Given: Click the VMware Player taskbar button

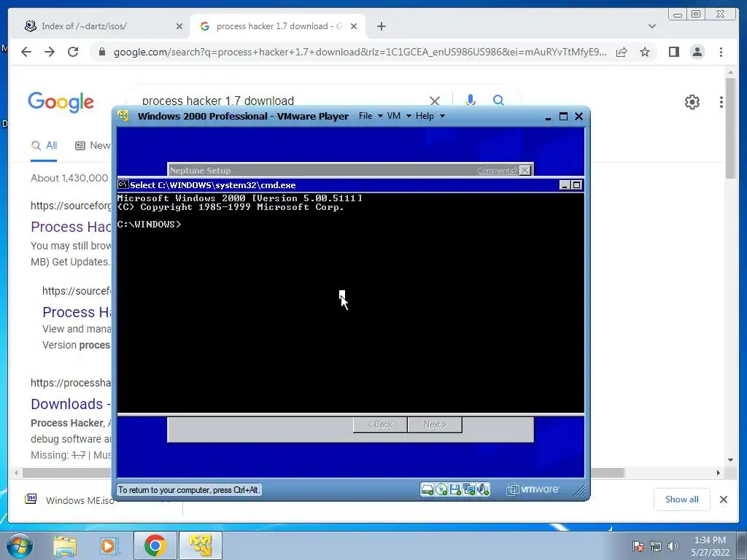Looking at the screenshot, I should tap(200, 545).
